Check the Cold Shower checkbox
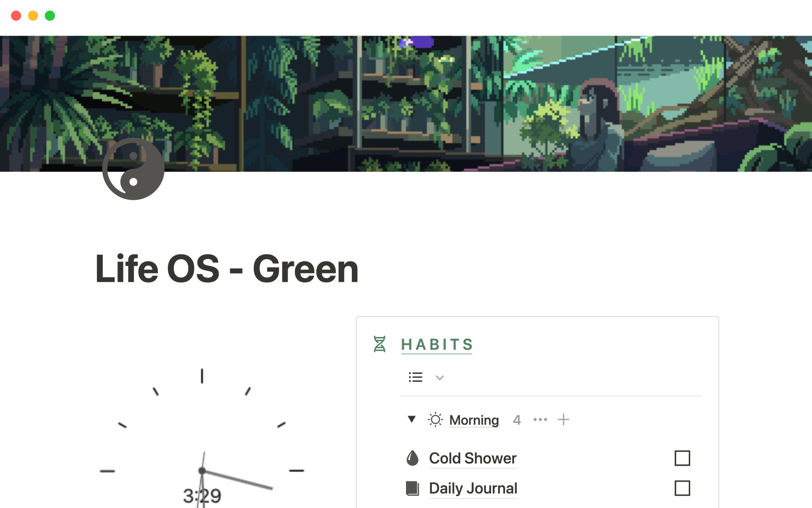The width and height of the screenshot is (812, 508). (x=682, y=458)
